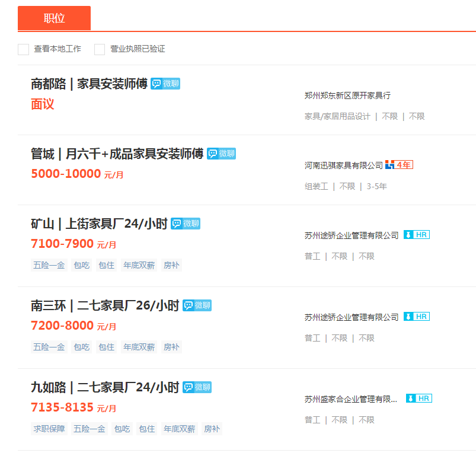
Task: Open 微聊 for 矿山上街家具厂 position
Action: [x=186, y=224]
